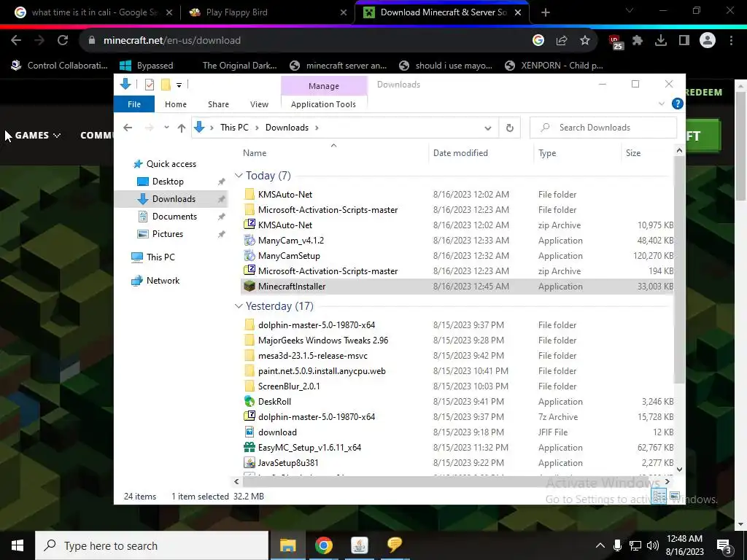747x560 pixels.
Task: Open the Bypassed bookmark
Action: (146, 66)
